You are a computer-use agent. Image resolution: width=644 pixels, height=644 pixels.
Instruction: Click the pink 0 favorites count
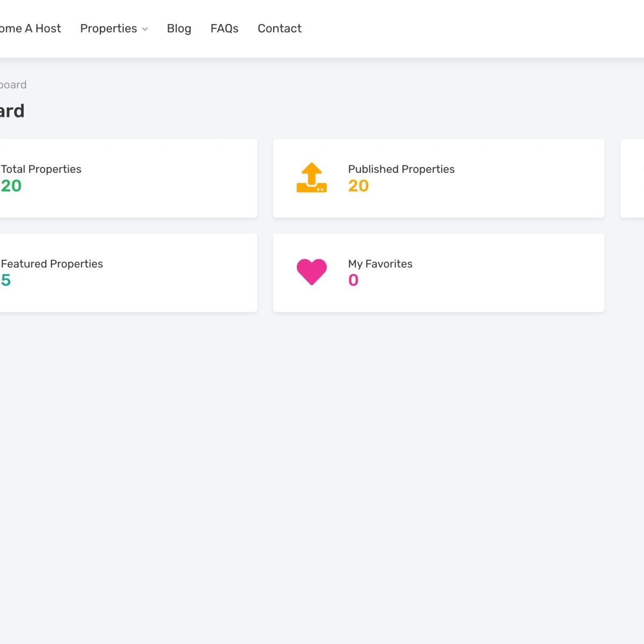[x=353, y=280]
